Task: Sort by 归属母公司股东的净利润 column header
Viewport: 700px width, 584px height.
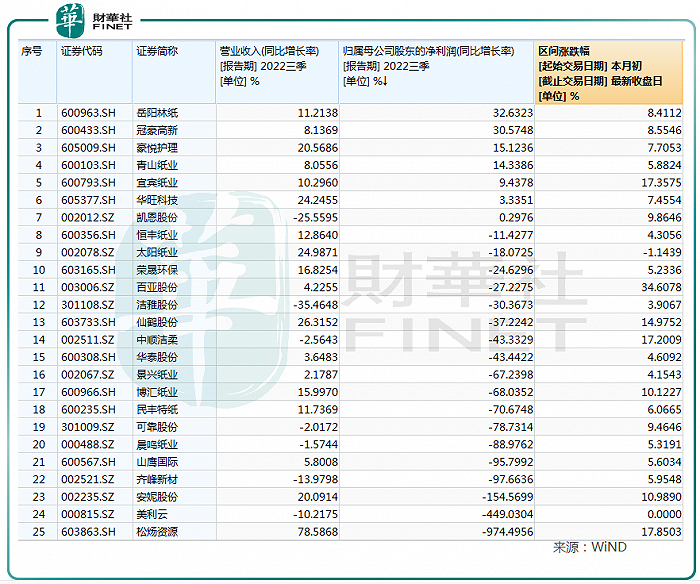Action: coord(437,72)
